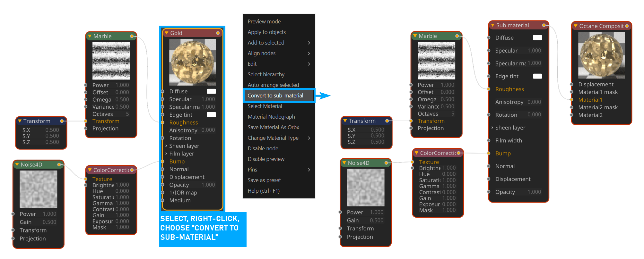
Task: Click Help (ctrl+F1) in the menu
Action: (263, 191)
